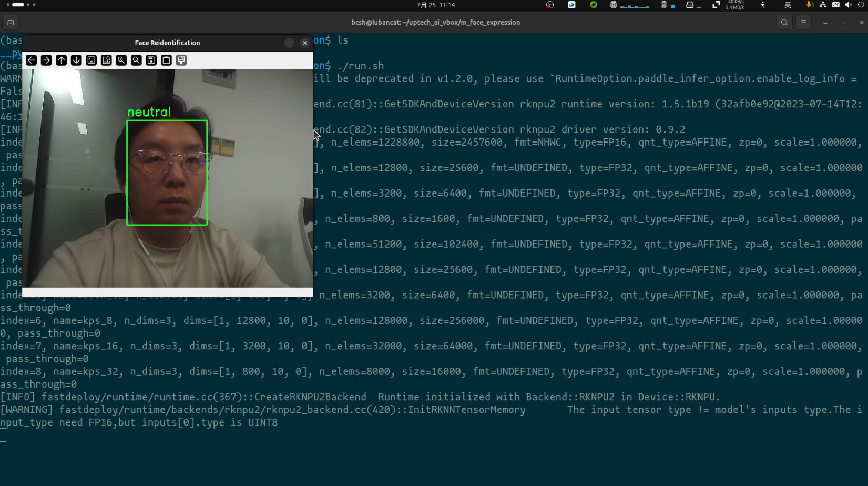Click the [INFO] CreateRKNPU2Backend log line
This screenshot has height=486, width=868.
click(360, 397)
